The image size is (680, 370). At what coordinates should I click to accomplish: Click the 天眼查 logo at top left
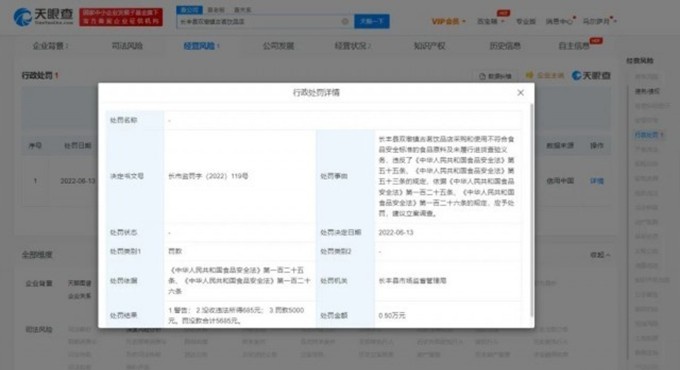pyautogui.click(x=43, y=17)
